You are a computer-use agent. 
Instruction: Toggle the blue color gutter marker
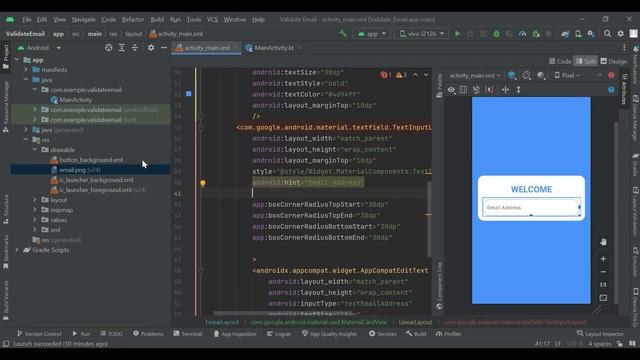click(189, 94)
